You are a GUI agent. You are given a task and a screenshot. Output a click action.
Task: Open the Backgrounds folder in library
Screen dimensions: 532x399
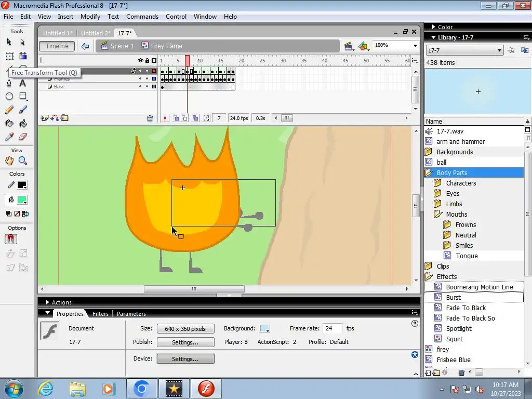click(x=429, y=152)
